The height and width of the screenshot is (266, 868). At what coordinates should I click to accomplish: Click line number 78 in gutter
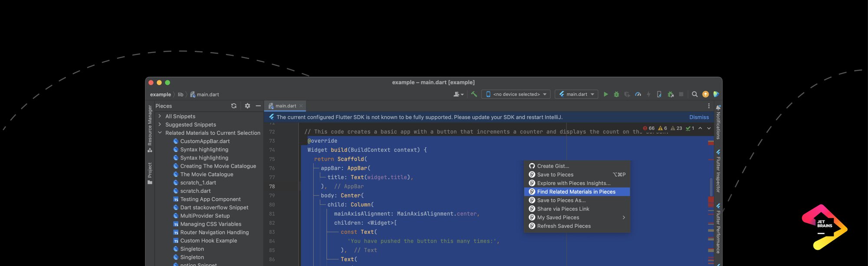(x=272, y=187)
